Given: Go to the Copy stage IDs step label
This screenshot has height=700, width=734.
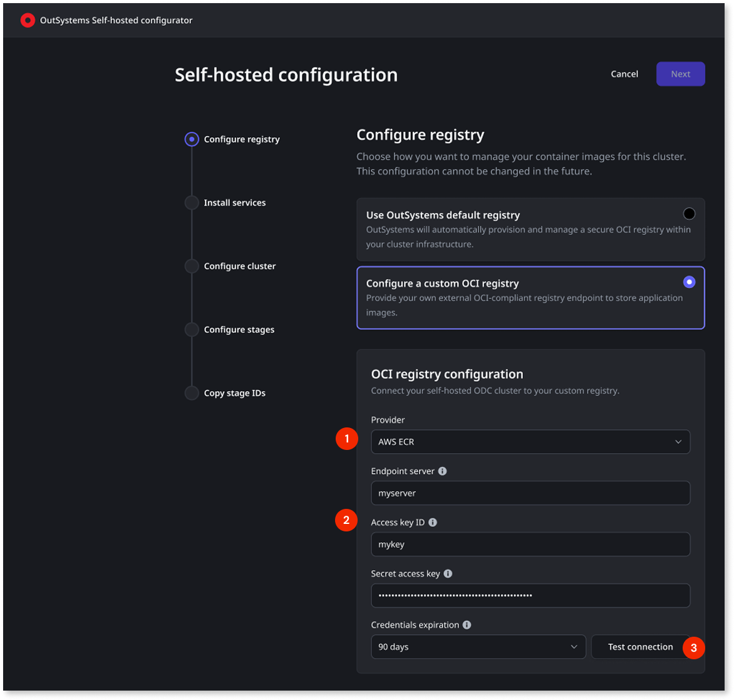Looking at the screenshot, I should click(x=235, y=393).
